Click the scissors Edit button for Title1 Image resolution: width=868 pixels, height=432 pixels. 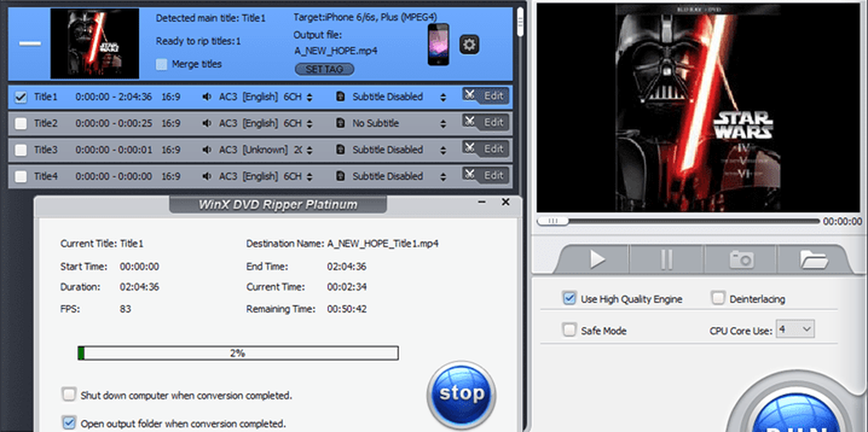point(484,96)
